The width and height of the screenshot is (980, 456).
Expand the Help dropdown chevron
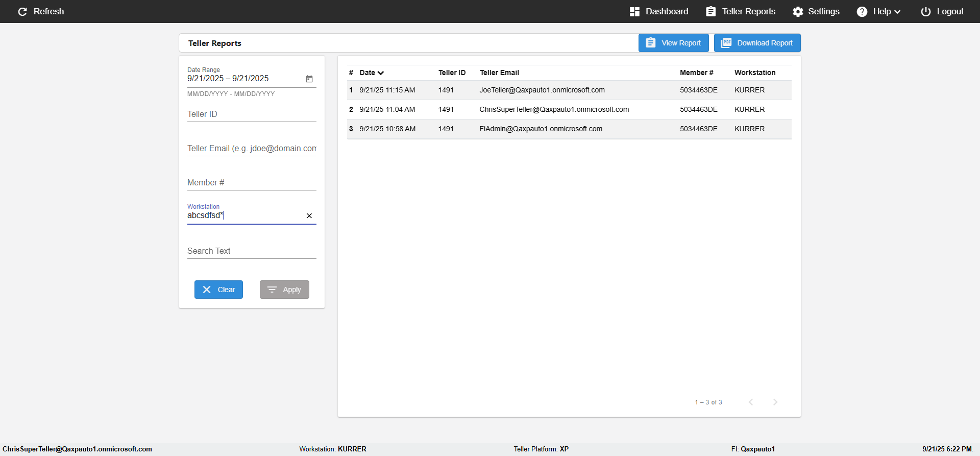[897, 12]
